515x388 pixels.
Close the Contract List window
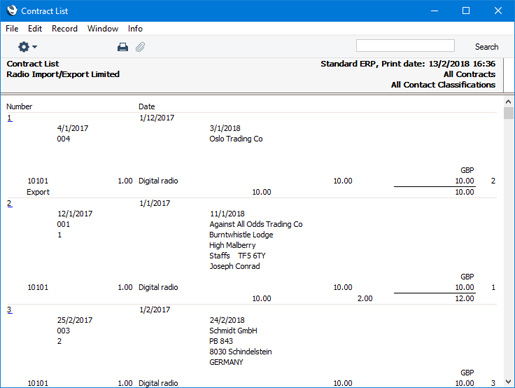498,11
